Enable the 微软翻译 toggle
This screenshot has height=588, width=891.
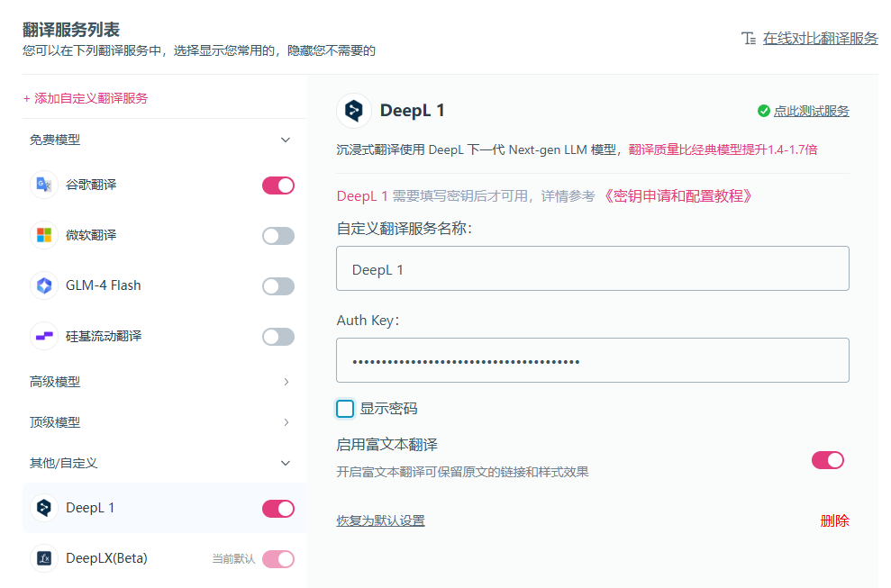pyautogui.click(x=278, y=236)
